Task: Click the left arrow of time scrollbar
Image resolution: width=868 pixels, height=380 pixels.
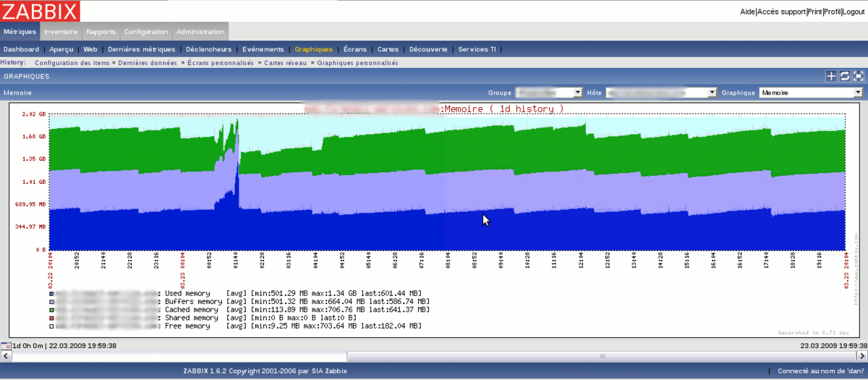Action: (4, 356)
